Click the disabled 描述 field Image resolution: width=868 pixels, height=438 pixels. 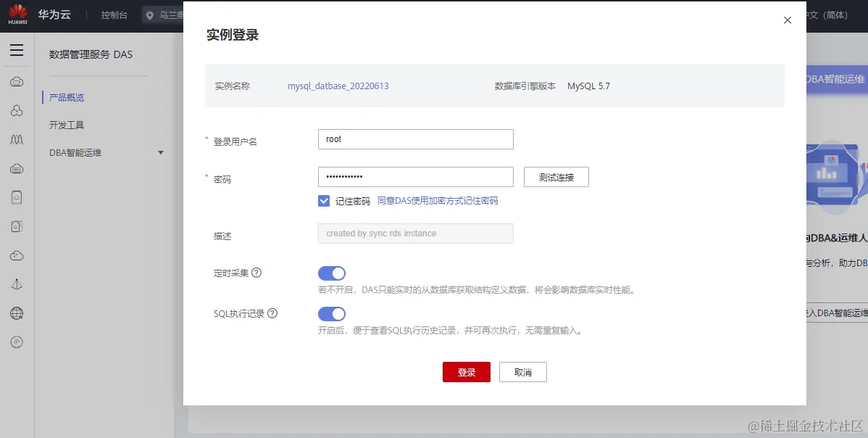pos(416,233)
